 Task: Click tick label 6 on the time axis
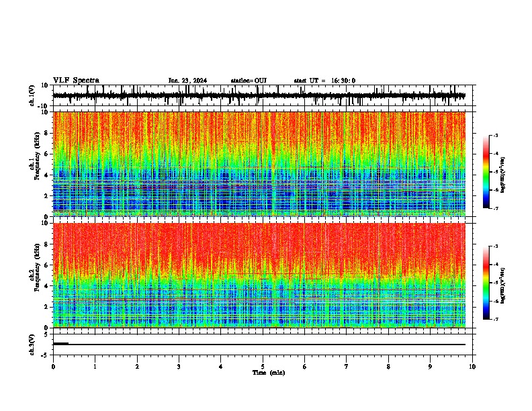pyautogui.click(x=305, y=367)
